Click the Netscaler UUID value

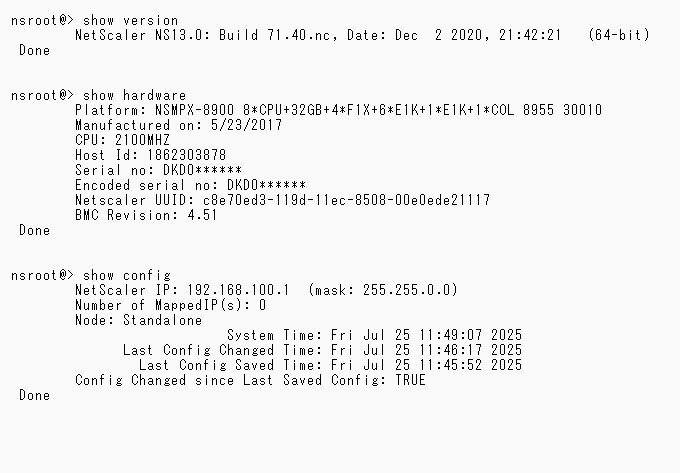347,200
